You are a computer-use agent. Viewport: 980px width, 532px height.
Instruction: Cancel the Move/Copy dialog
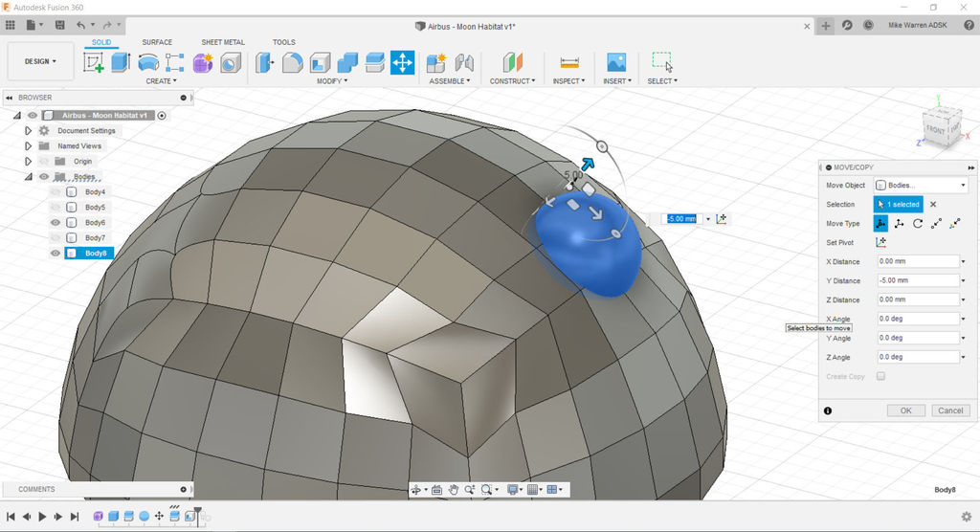click(950, 410)
